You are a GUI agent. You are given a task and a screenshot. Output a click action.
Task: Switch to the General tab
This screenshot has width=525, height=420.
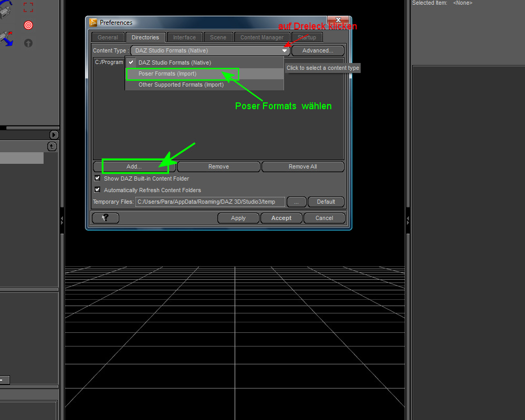[x=108, y=37]
